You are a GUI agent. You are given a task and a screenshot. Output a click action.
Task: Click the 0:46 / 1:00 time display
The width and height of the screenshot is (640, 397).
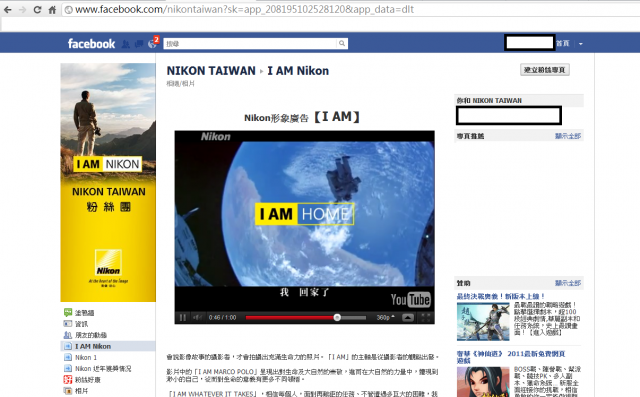pyautogui.click(x=222, y=317)
